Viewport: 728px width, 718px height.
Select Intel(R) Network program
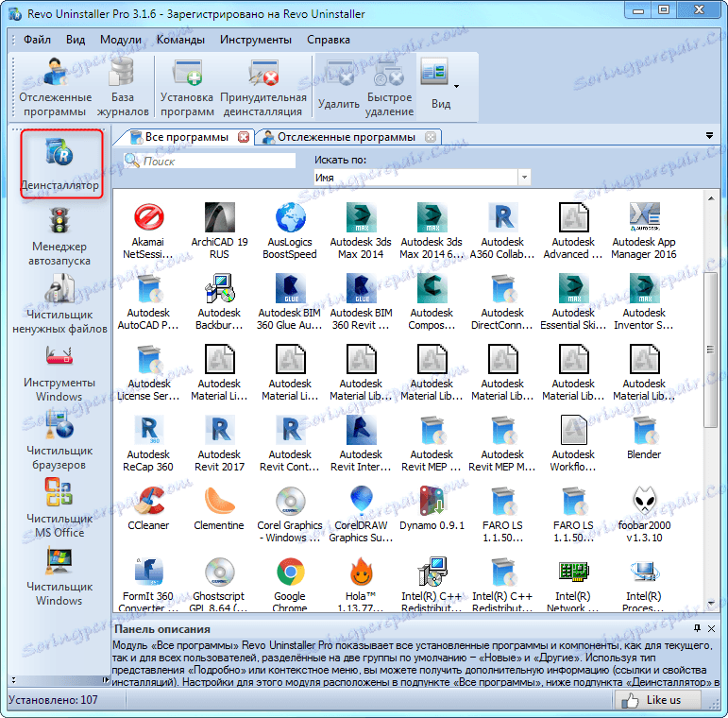pos(573,584)
